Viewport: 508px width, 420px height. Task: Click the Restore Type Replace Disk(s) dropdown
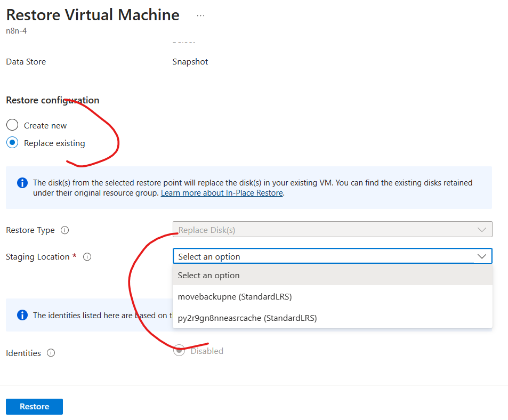332,230
